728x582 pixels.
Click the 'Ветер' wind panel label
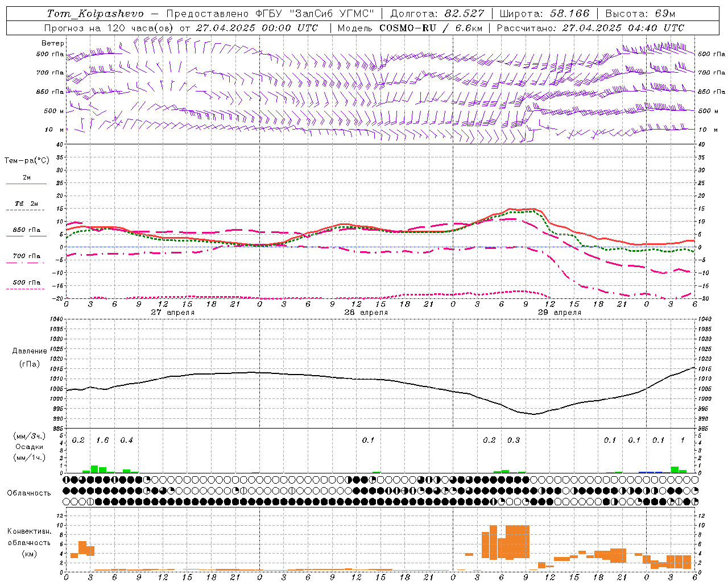53,43
